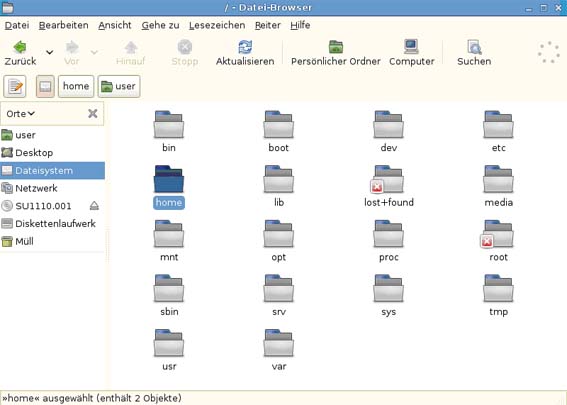This screenshot has width=567, height=405.
Task: Eject the SU1110.001 volume
Action: (94, 206)
